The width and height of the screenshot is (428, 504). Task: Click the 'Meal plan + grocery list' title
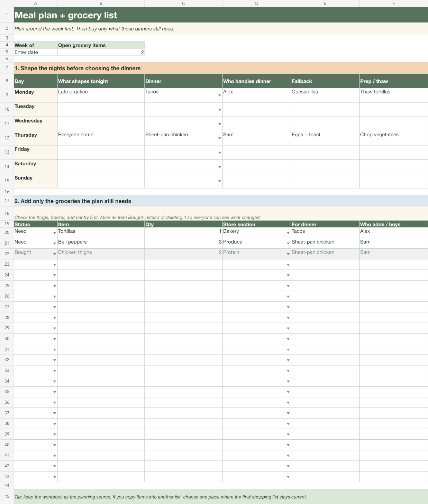[x=66, y=15]
